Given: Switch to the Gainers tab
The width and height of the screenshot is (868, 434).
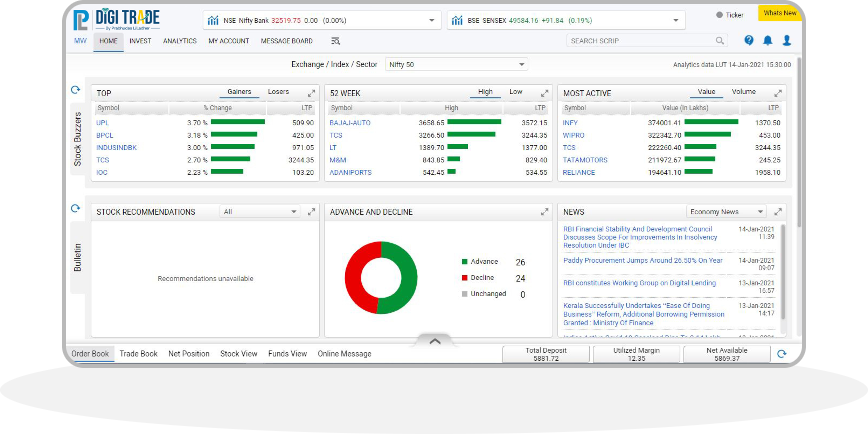Looking at the screenshot, I should [x=239, y=92].
